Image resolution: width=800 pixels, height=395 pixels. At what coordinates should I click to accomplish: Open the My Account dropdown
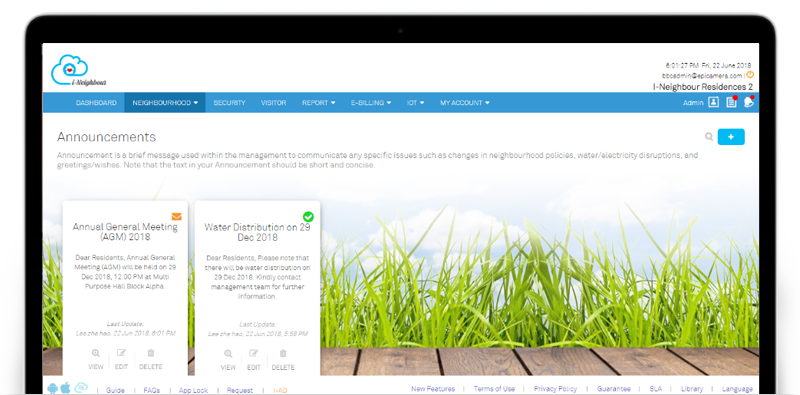click(x=465, y=103)
